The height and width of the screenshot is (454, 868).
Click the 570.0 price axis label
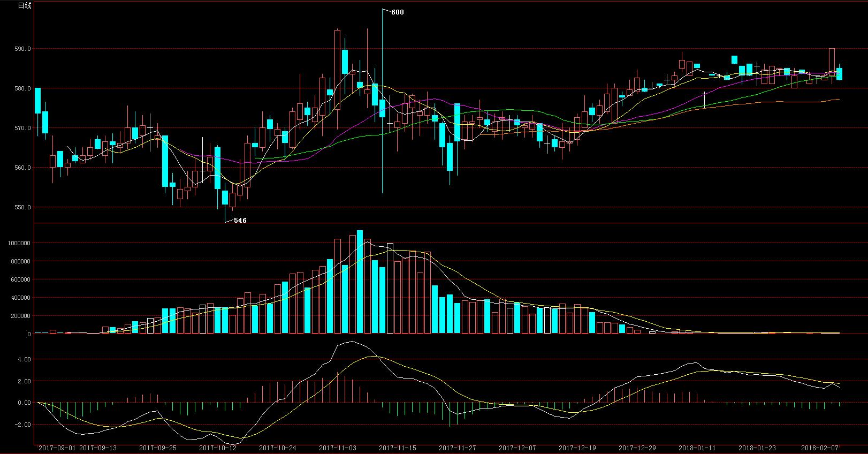pos(23,128)
